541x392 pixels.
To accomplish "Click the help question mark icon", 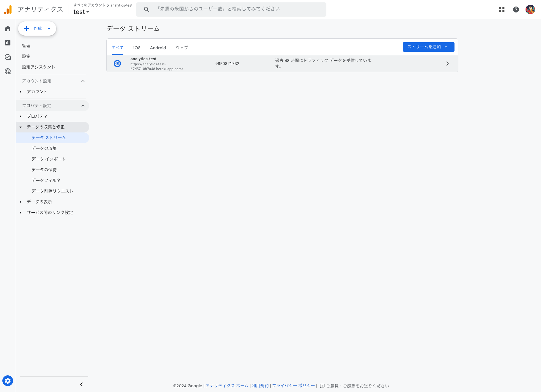I will click(x=515, y=10).
